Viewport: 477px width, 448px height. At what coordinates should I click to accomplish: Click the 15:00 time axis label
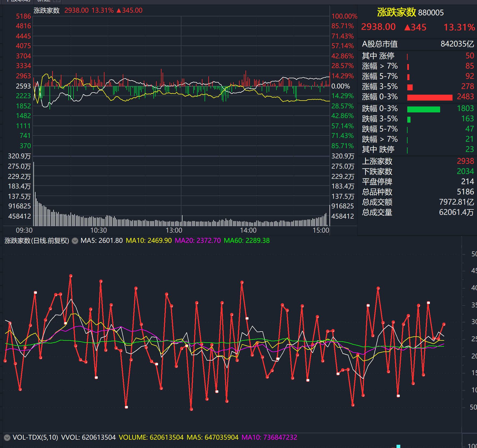(x=321, y=230)
